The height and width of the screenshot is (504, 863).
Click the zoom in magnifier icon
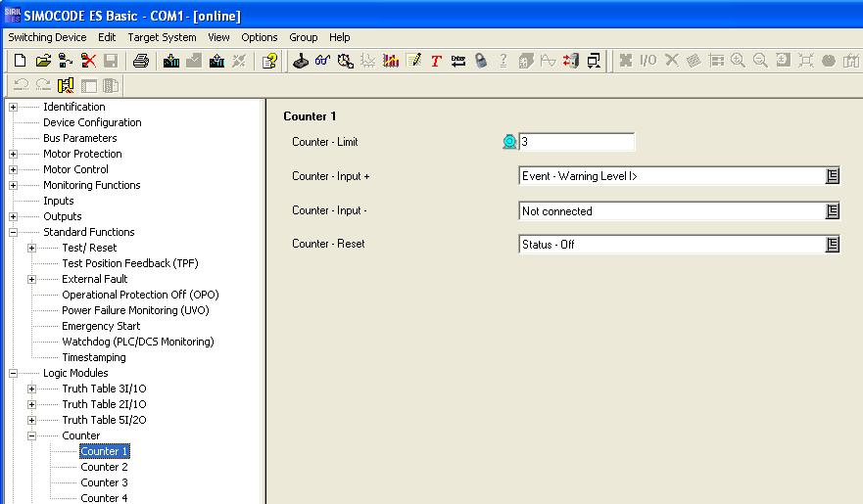click(738, 61)
